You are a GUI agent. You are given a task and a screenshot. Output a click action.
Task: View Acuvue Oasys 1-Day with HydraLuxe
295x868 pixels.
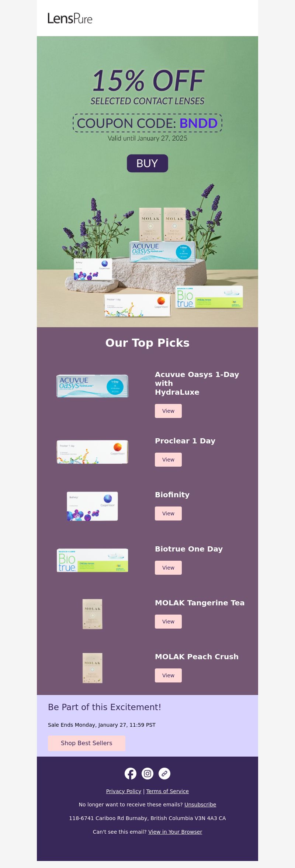[x=168, y=411]
